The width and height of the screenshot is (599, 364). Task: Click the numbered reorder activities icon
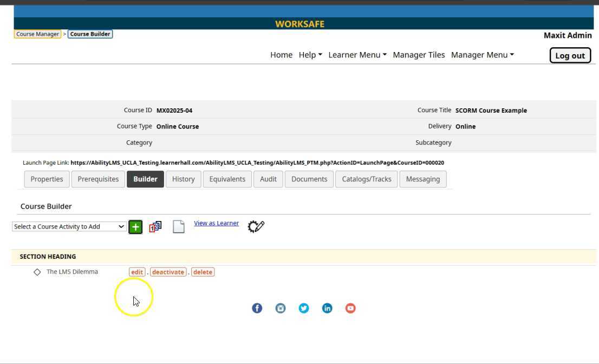155,227
